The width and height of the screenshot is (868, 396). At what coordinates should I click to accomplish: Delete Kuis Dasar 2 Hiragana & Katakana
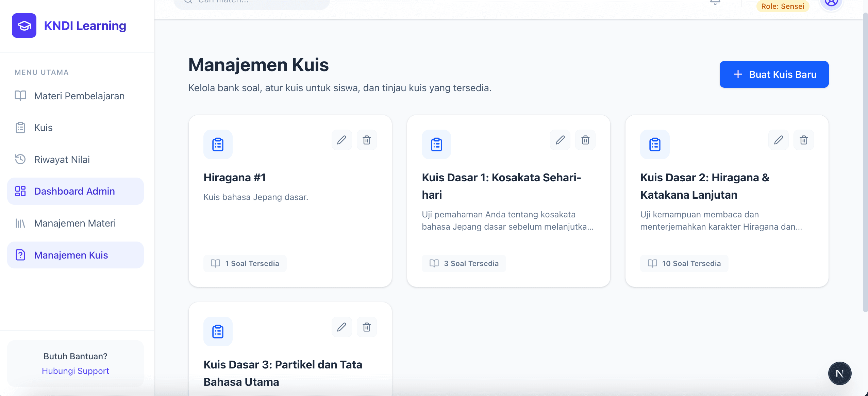[804, 140]
